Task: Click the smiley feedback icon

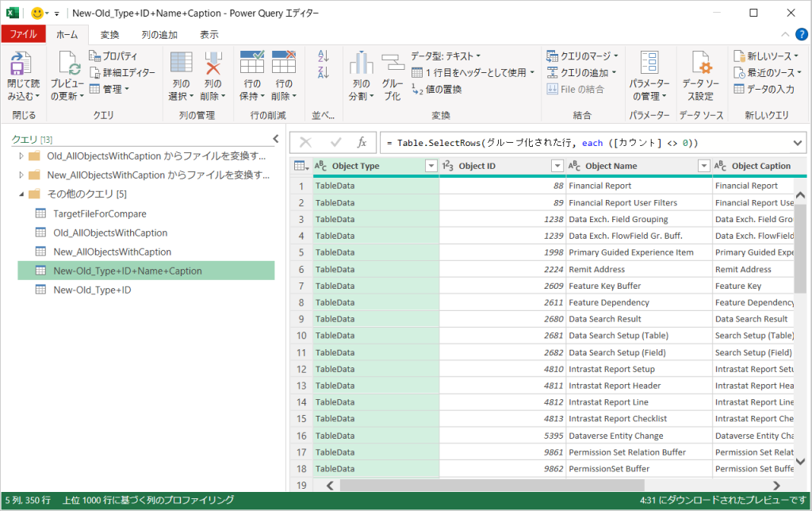Action: tap(37, 13)
